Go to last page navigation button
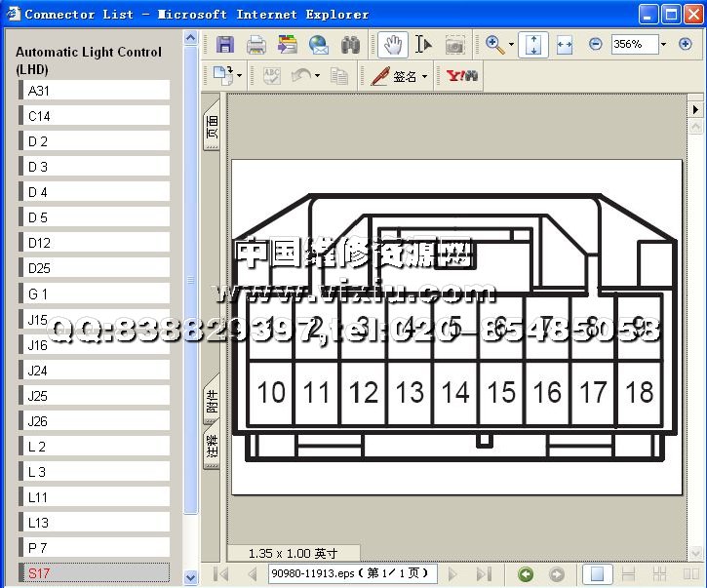707x588 pixels. pos(484,574)
